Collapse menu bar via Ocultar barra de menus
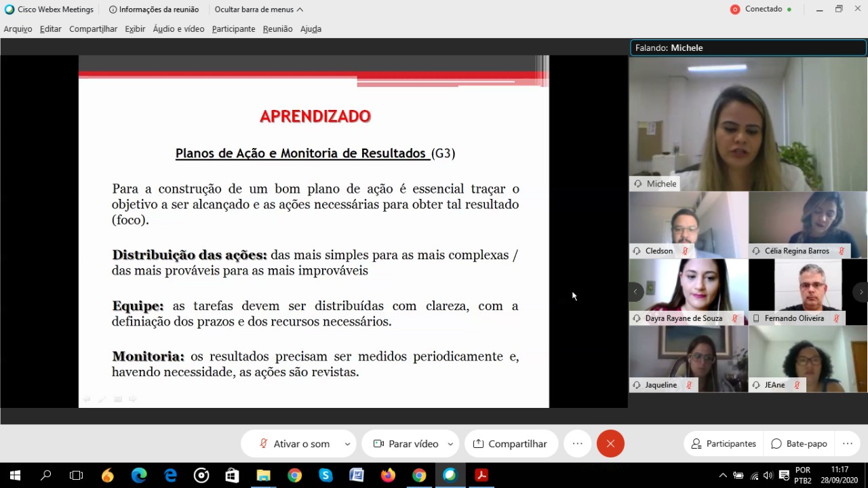This screenshot has width=868, height=488. tap(259, 10)
